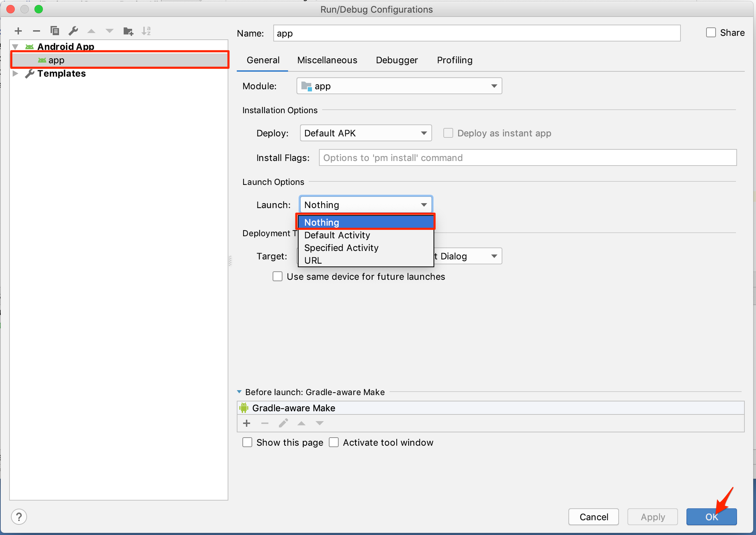Click the edit templates wrench icon
The width and height of the screenshot is (756, 535).
[73, 31]
